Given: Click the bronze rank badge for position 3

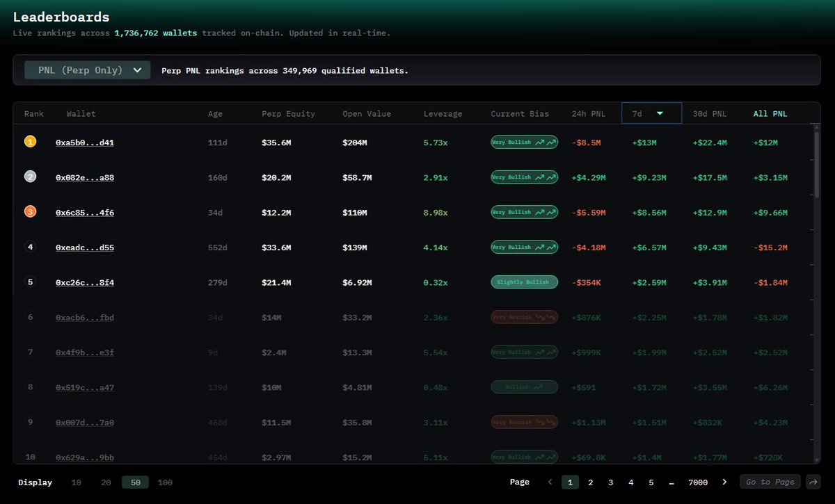Looking at the screenshot, I should (30, 211).
